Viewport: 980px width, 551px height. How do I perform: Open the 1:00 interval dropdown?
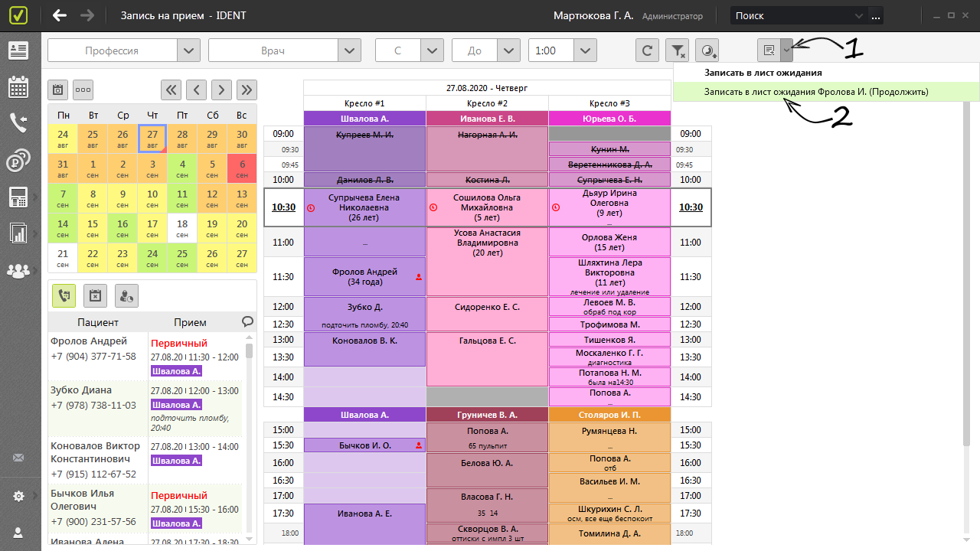[x=585, y=51]
